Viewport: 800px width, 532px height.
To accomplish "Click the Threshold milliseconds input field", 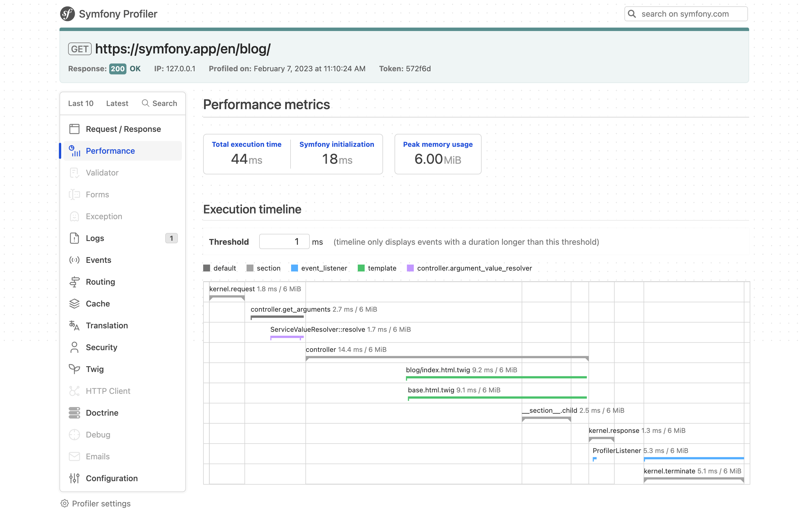I will pyautogui.click(x=284, y=242).
